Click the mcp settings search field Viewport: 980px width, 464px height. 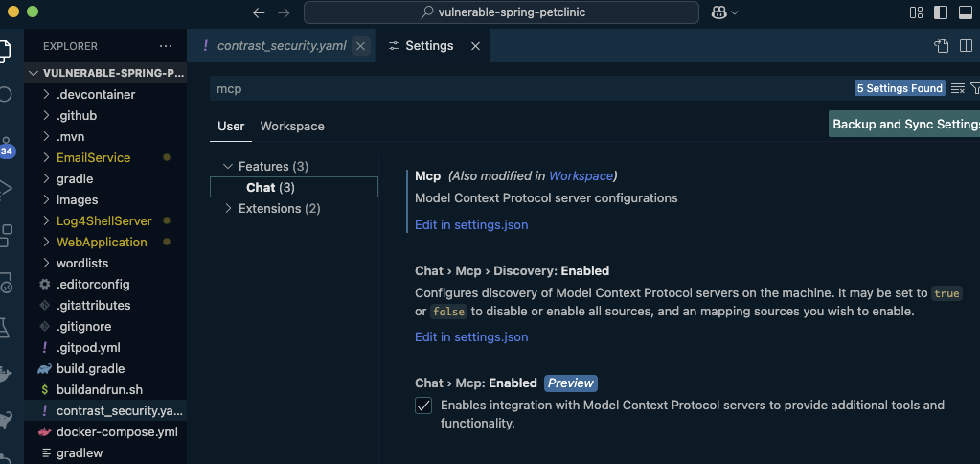click(532, 89)
